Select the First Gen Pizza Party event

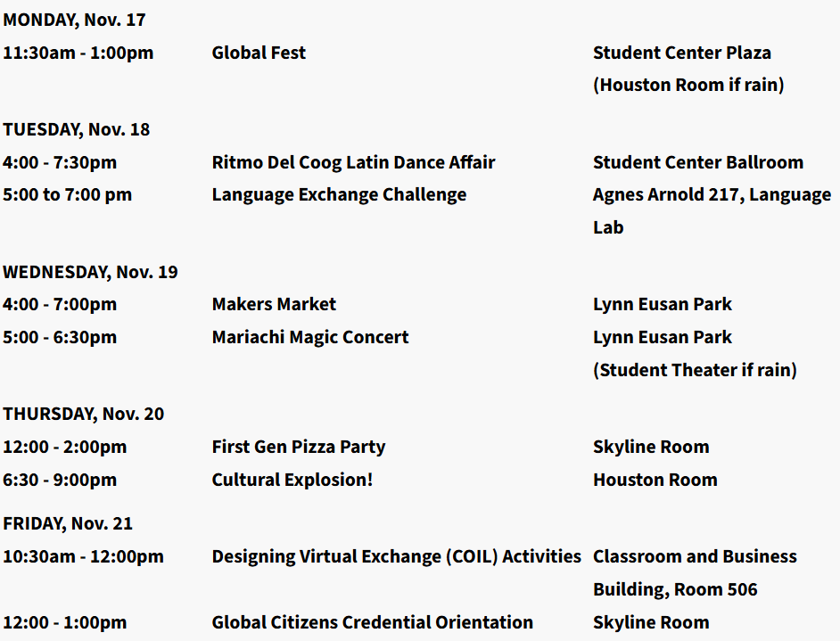click(299, 447)
